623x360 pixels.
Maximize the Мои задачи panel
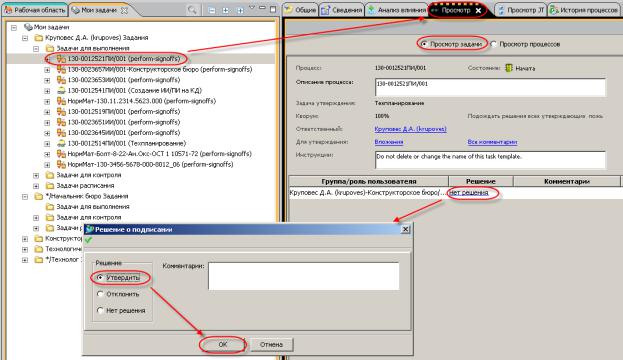coord(273,9)
